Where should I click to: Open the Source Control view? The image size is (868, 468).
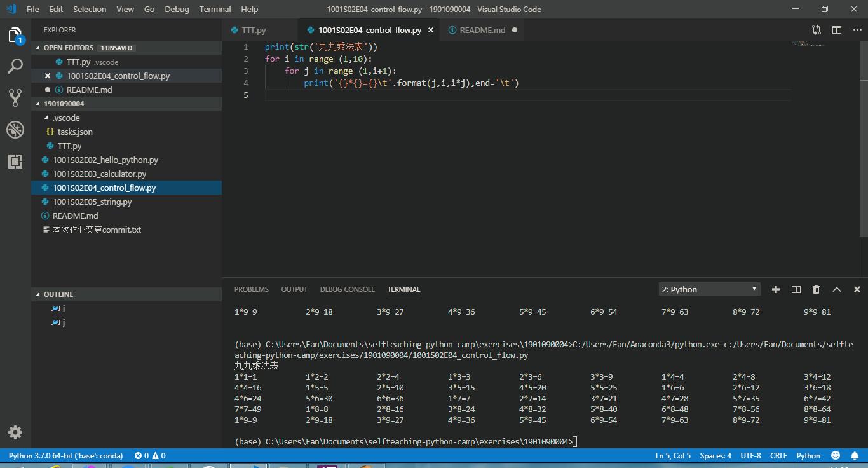15,97
